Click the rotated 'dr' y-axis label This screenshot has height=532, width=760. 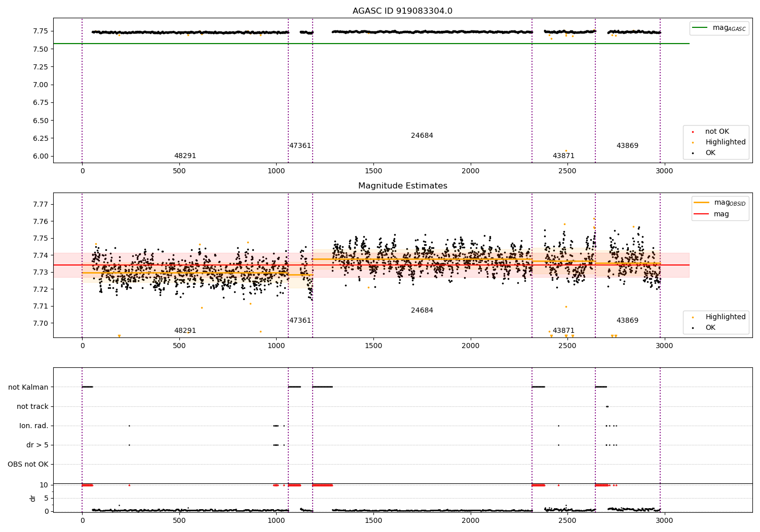33,498
